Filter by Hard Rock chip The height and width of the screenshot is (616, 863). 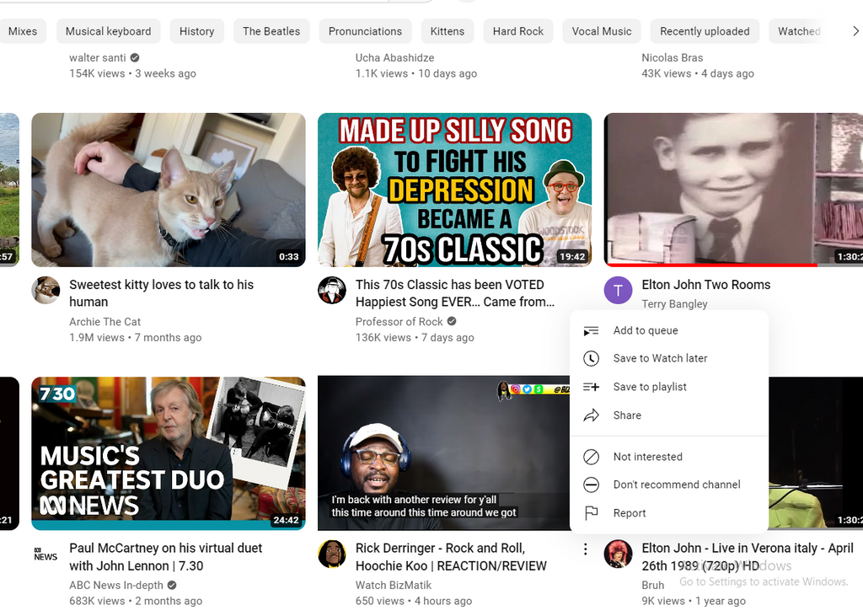518,31
